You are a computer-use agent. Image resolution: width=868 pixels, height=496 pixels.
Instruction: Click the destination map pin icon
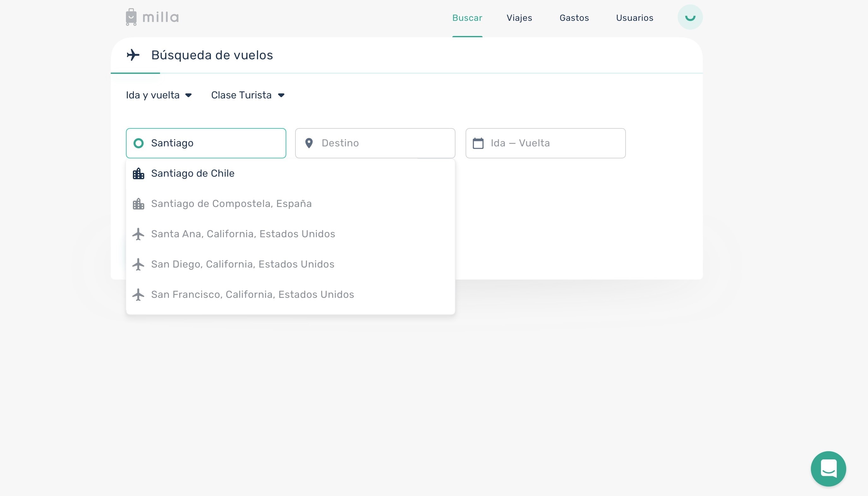point(309,143)
